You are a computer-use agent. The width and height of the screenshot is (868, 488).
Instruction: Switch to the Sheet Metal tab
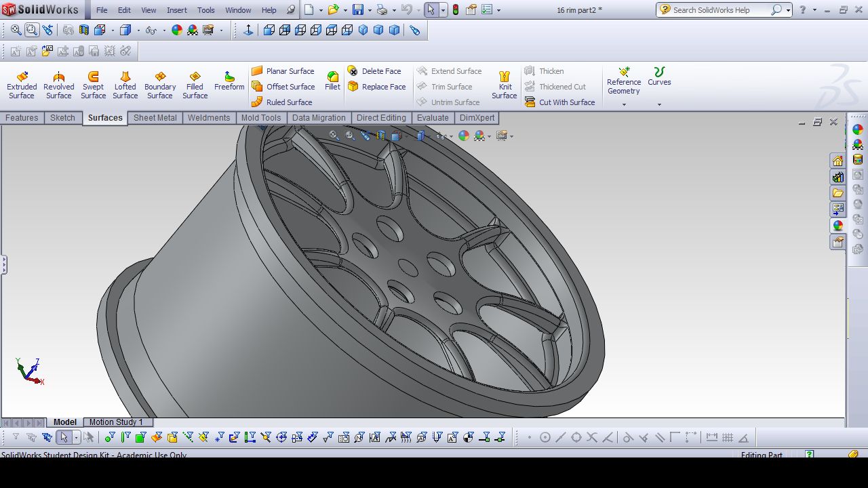click(155, 118)
